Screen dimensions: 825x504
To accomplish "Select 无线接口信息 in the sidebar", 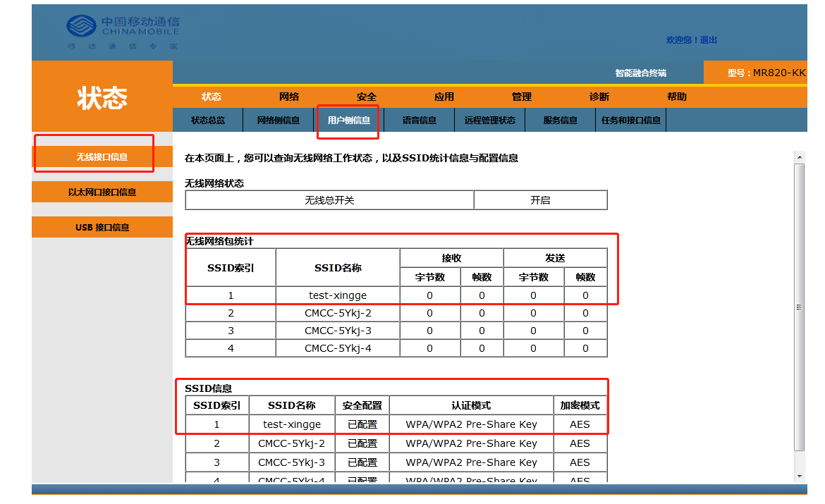I will click(x=102, y=157).
